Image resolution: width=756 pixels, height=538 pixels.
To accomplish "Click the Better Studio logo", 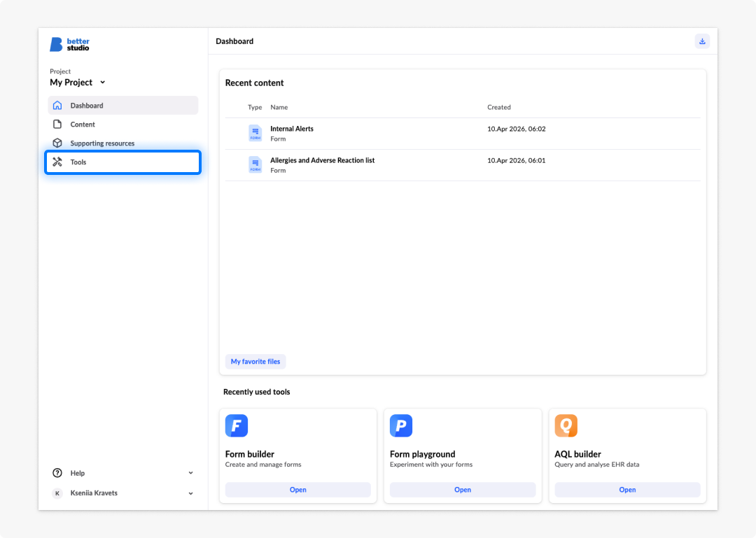I will (69, 44).
